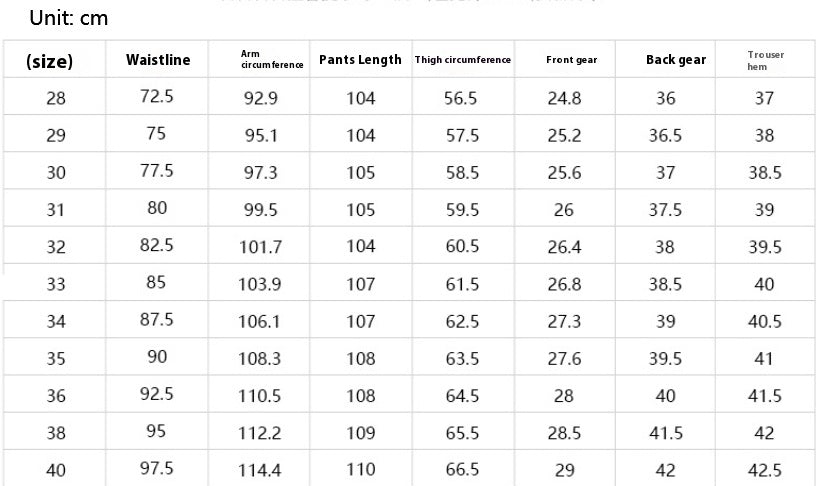
Task: Click the waistline value 97.5
Action: (157, 469)
